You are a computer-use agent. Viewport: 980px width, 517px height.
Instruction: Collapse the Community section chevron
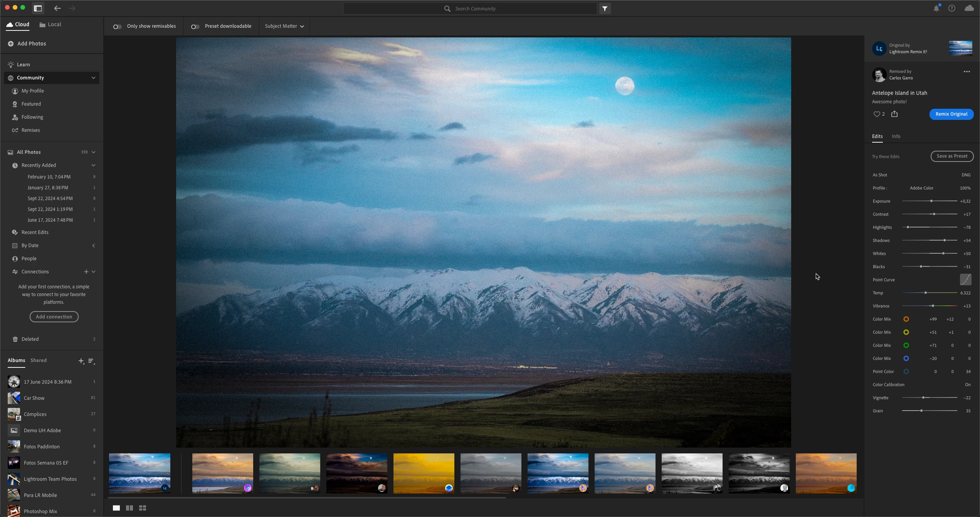pyautogui.click(x=93, y=78)
